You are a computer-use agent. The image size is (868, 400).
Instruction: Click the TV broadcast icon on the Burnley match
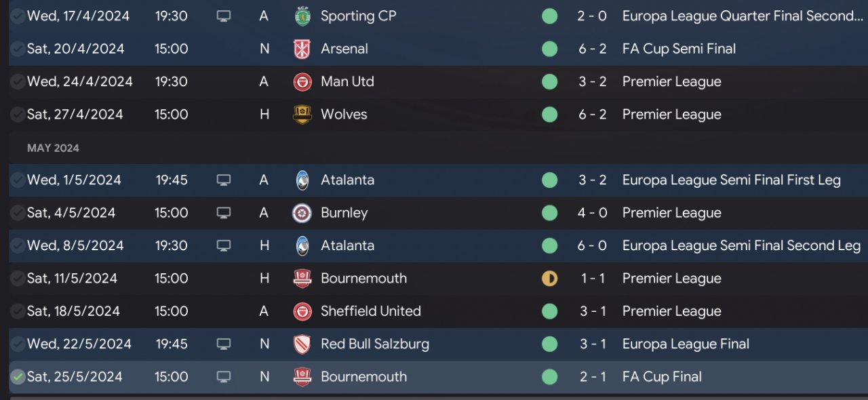pyautogui.click(x=224, y=213)
